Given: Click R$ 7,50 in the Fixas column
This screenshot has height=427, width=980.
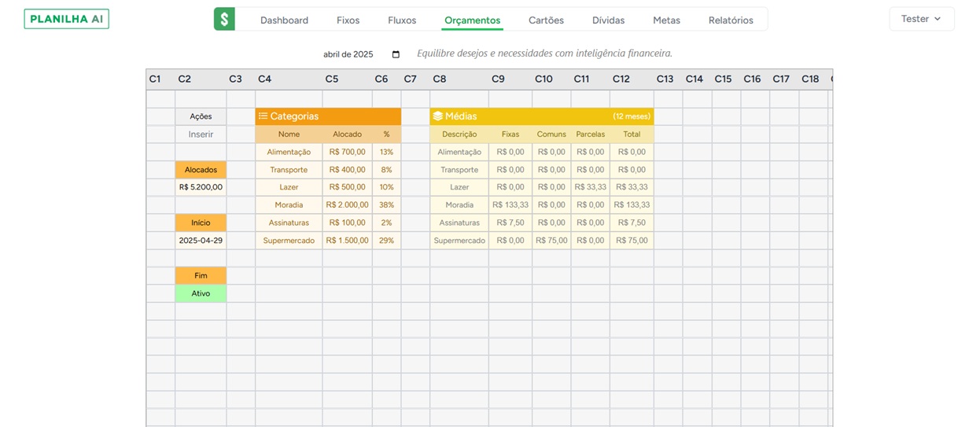Looking at the screenshot, I should 510,223.
